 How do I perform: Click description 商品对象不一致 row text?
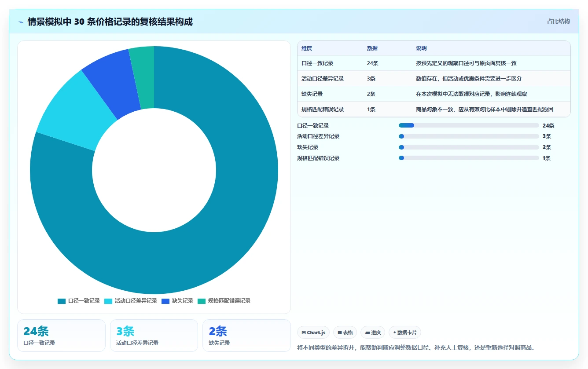485,110
